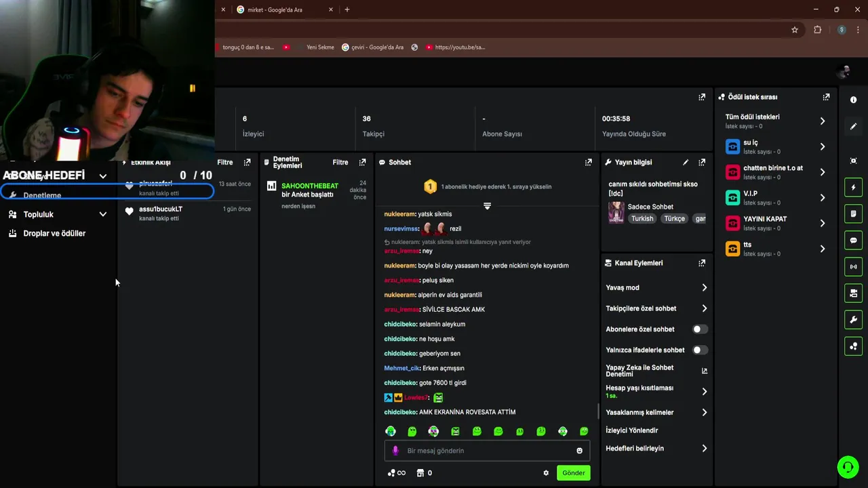
Task: Edit stream info with Yayın bilgisi pencil
Action: [686, 163]
